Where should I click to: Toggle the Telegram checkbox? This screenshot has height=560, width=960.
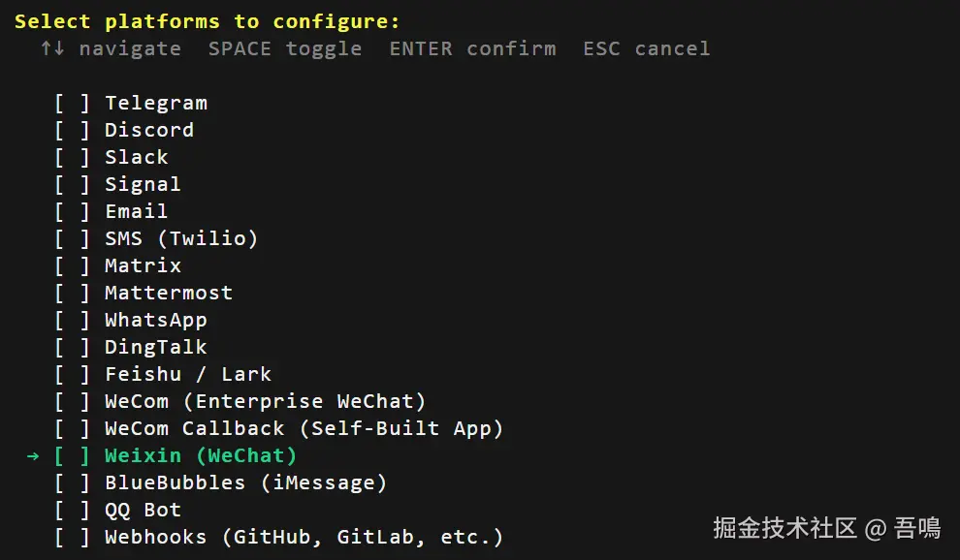(72, 103)
